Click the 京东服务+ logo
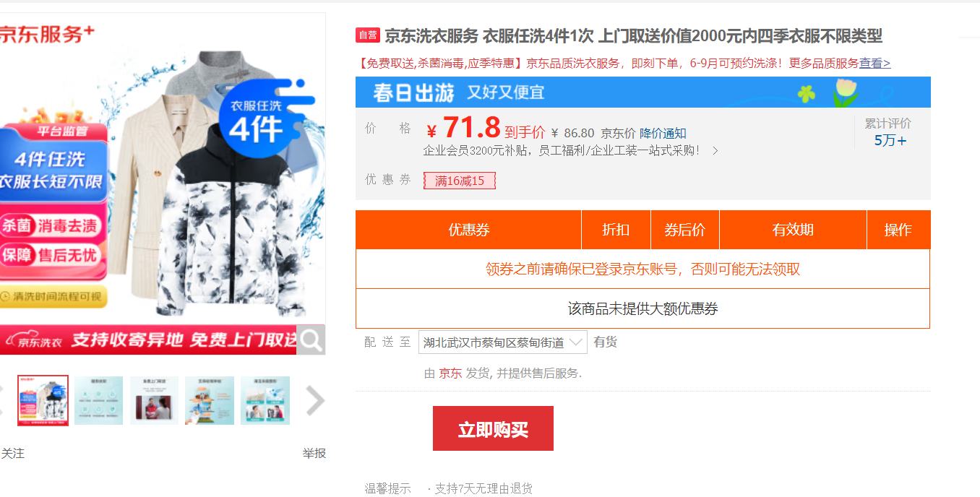The height and width of the screenshot is (497, 980). point(47,34)
